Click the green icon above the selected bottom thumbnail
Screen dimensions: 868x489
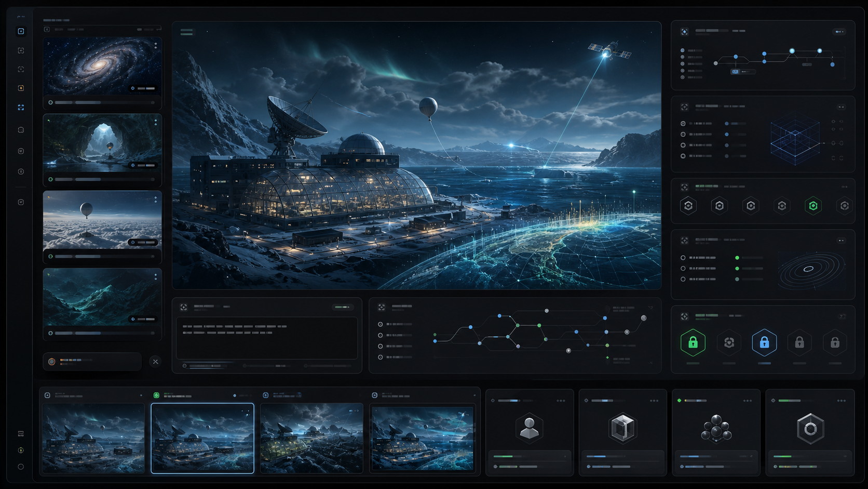[156, 395]
